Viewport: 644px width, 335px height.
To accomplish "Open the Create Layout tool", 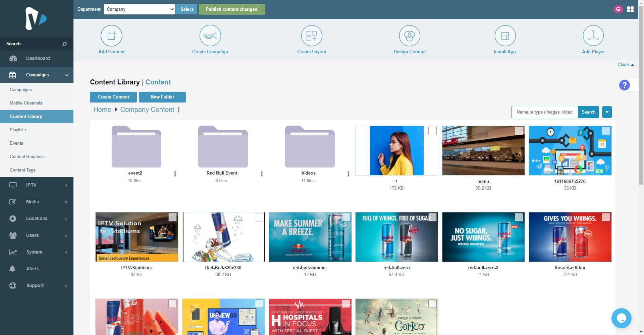I will pyautogui.click(x=312, y=36).
